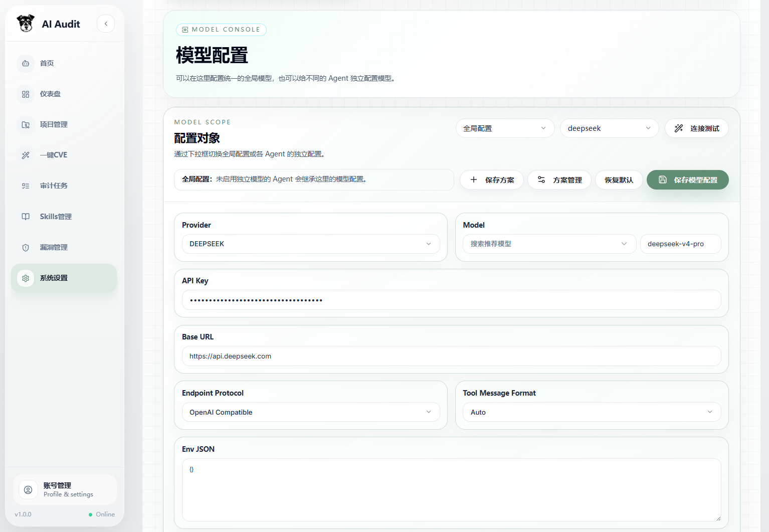
Task: Click the MODEL CONSOLE badge icon
Action: [x=185, y=30]
